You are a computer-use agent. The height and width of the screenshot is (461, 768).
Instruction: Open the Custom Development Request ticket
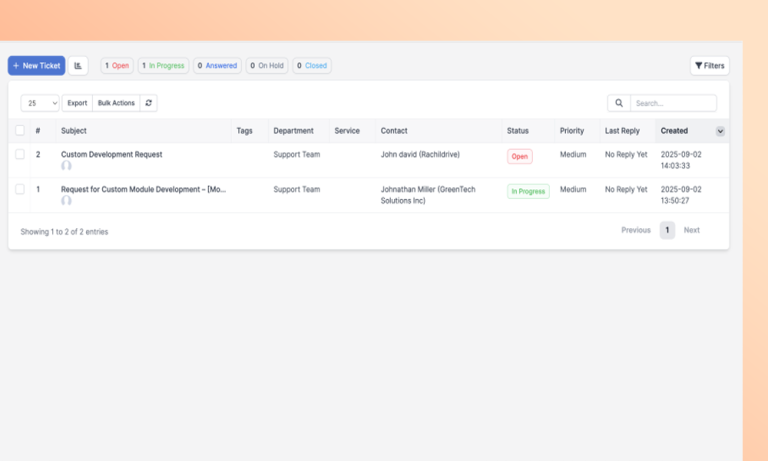[x=112, y=154]
